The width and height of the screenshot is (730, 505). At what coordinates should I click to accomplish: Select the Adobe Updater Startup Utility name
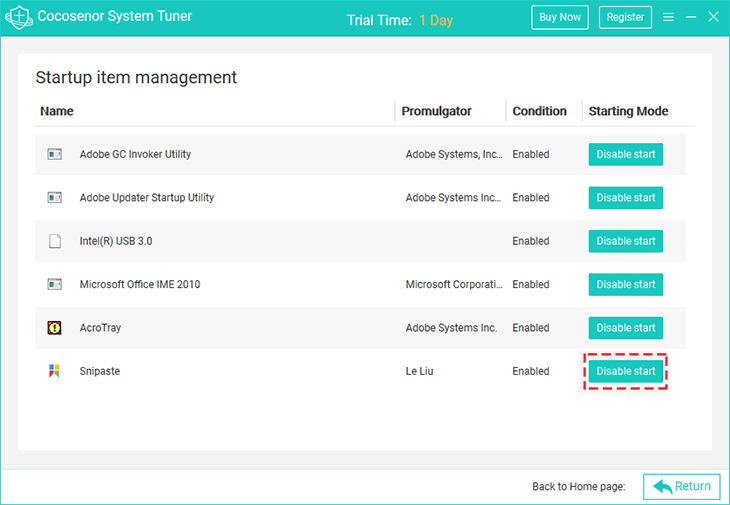(147, 197)
